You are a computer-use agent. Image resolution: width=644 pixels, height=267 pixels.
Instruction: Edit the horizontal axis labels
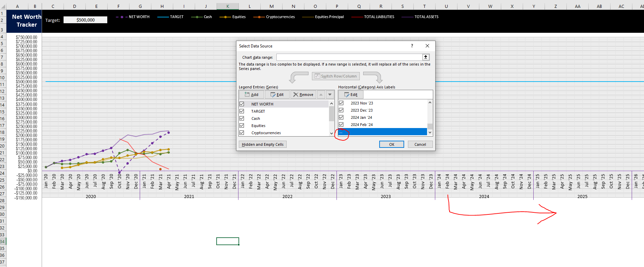coord(351,95)
